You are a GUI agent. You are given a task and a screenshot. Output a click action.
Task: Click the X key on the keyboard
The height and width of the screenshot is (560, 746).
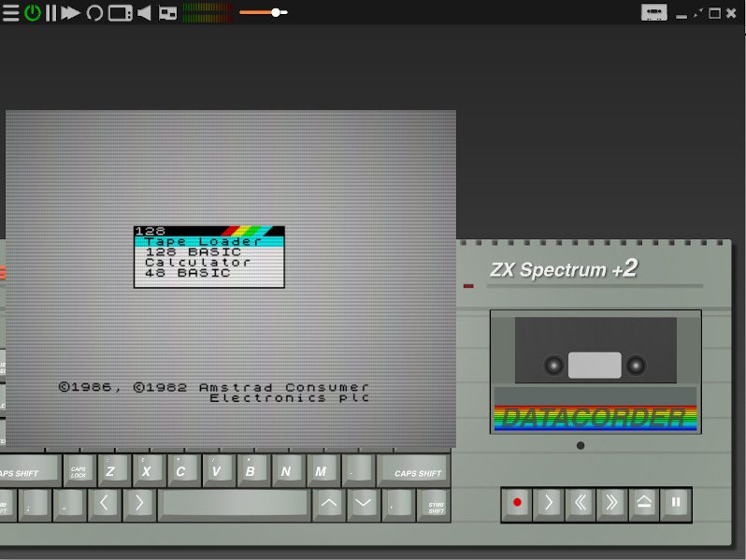(x=149, y=470)
